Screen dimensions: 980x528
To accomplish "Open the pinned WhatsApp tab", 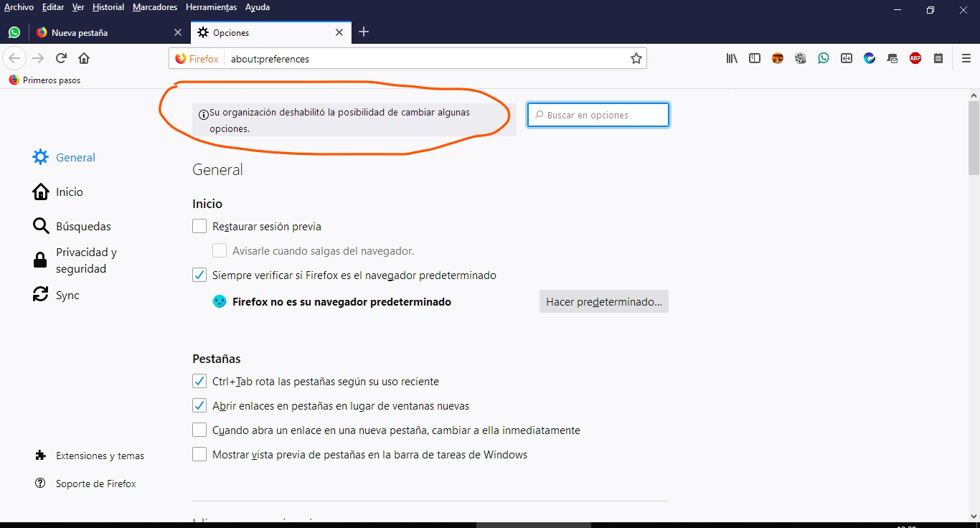I will tap(14, 33).
